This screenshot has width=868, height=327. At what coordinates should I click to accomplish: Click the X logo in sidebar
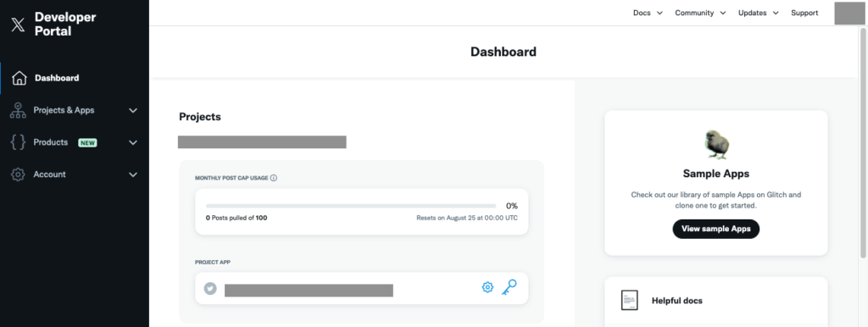coord(19,25)
